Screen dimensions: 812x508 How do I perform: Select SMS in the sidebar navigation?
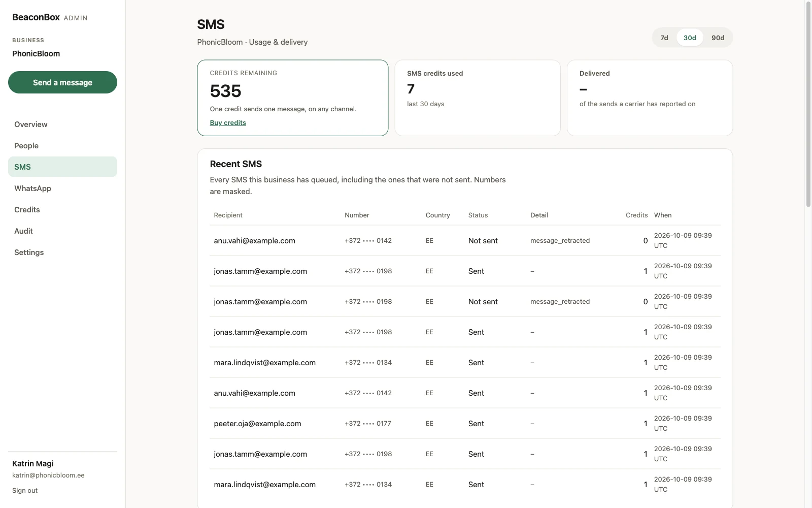(62, 167)
